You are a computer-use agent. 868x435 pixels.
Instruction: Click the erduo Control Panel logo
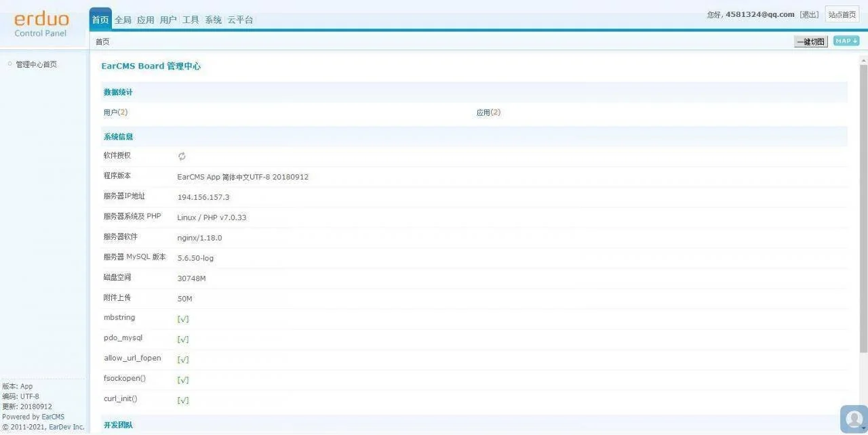click(x=41, y=24)
